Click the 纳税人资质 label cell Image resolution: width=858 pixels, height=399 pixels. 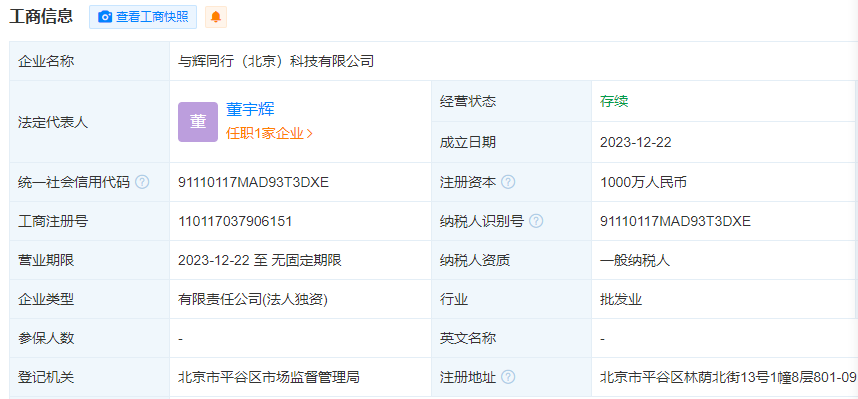coord(512,260)
